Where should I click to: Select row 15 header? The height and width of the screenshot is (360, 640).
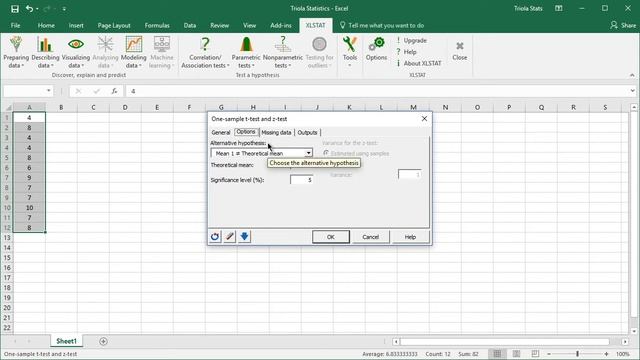coord(7,258)
